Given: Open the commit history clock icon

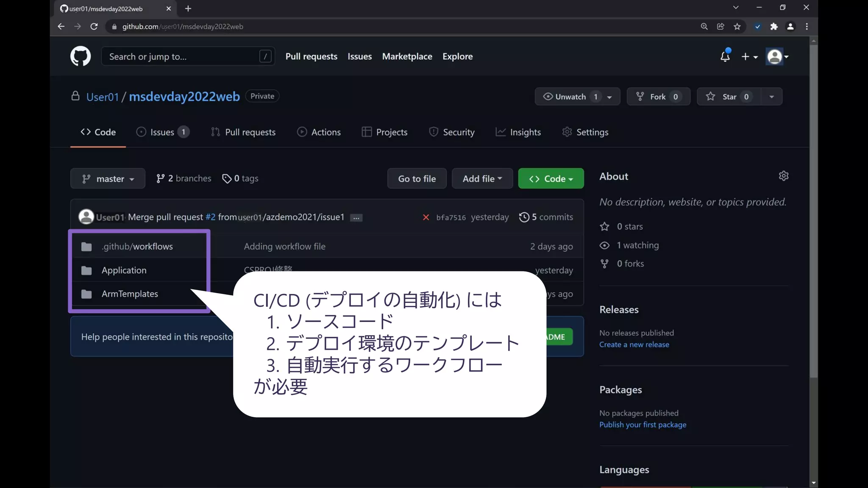Looking at the screenshot, I should [524, 217].
